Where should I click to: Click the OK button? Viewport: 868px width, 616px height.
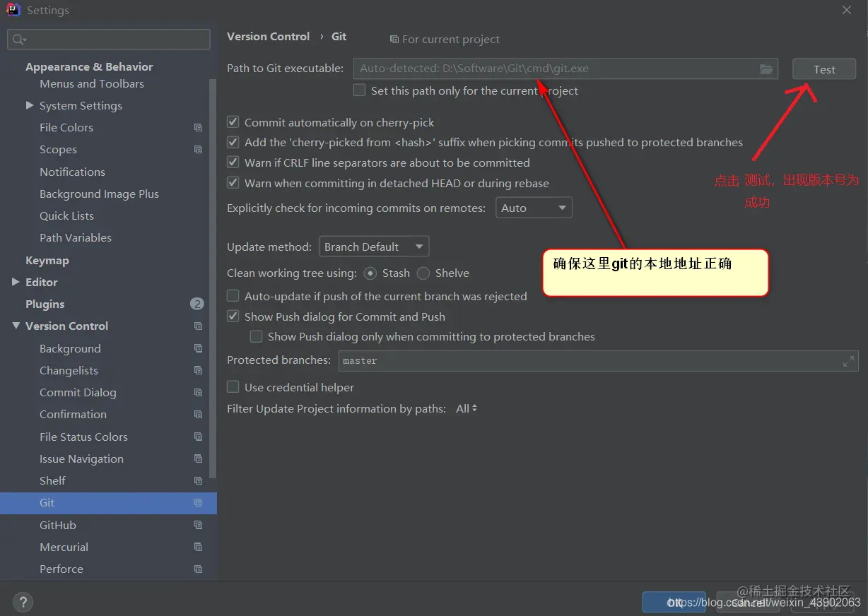coord(674,603)
